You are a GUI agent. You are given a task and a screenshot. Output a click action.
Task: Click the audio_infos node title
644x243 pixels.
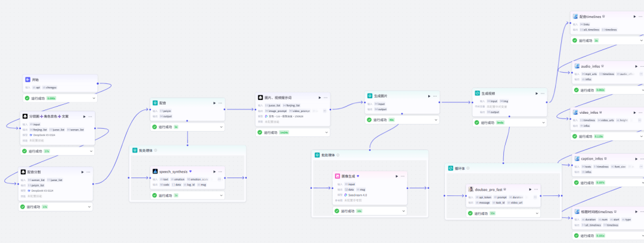click(590, 66)
